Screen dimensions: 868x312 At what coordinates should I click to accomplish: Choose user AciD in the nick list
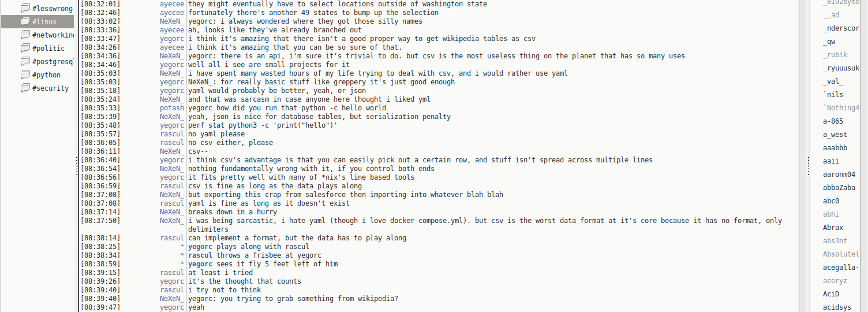point(830,294)
